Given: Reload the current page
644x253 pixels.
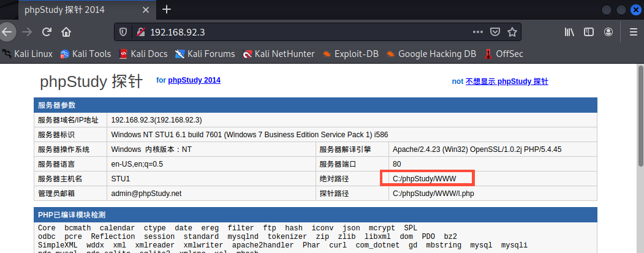Looking at the screenshot, I should pos(47,32).
